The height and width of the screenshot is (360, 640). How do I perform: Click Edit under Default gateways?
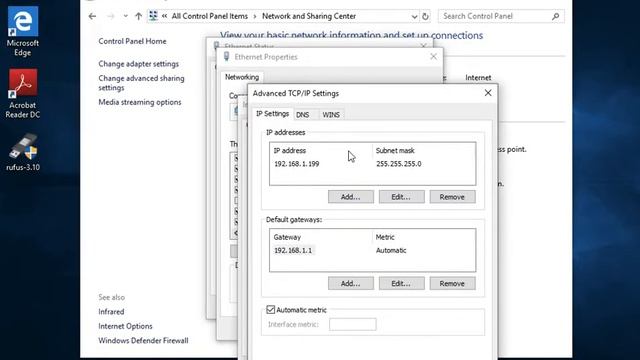[401, 283]
